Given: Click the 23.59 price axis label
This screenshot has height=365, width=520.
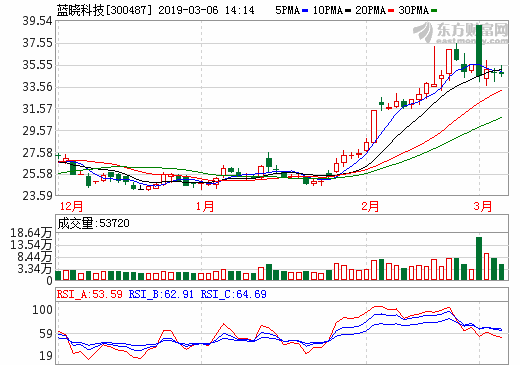Looking at the screenshot, I should [38, 196].
